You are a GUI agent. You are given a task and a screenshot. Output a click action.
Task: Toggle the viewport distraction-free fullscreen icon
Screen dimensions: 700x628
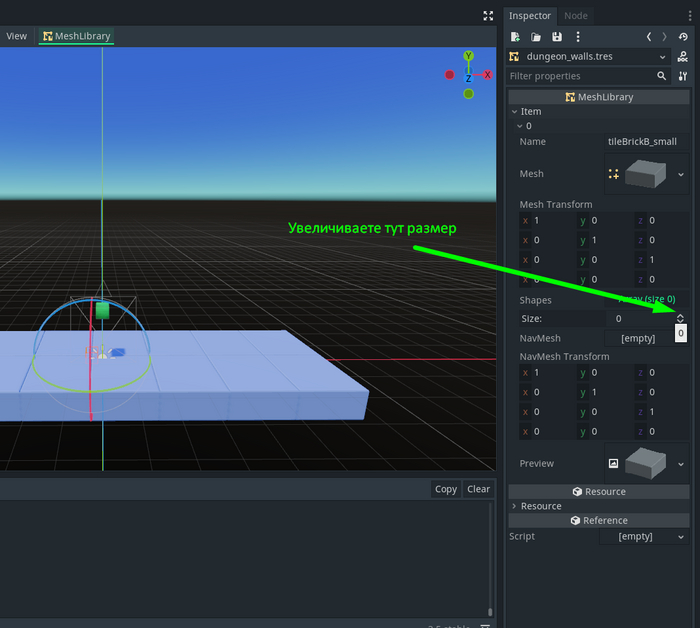(488, 16)
